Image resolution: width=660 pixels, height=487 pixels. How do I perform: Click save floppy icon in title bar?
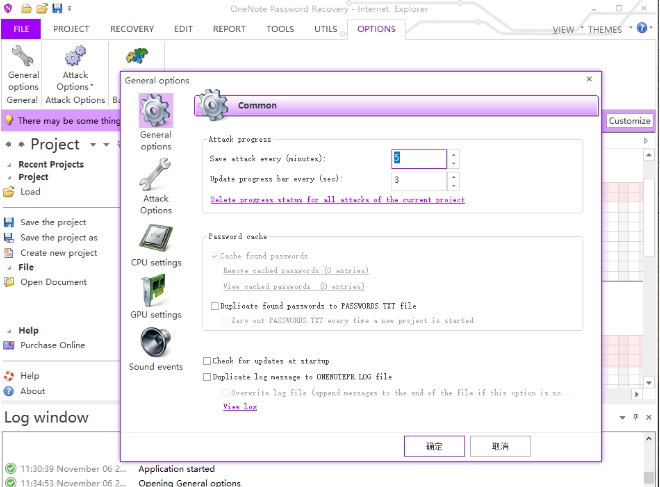coord(57,8)
